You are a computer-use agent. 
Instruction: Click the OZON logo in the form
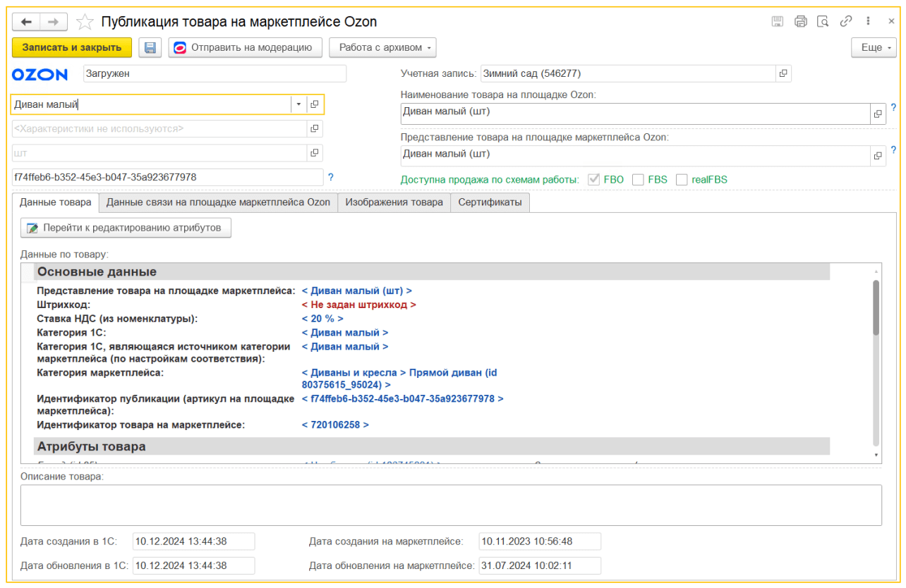point(40,74)
